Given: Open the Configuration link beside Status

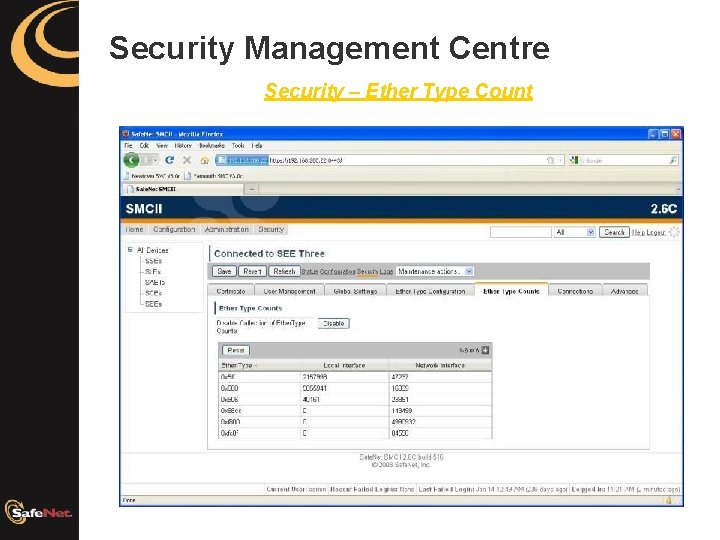Looking at the screenshot, I should pyautogui.click(x=338, y=272).
